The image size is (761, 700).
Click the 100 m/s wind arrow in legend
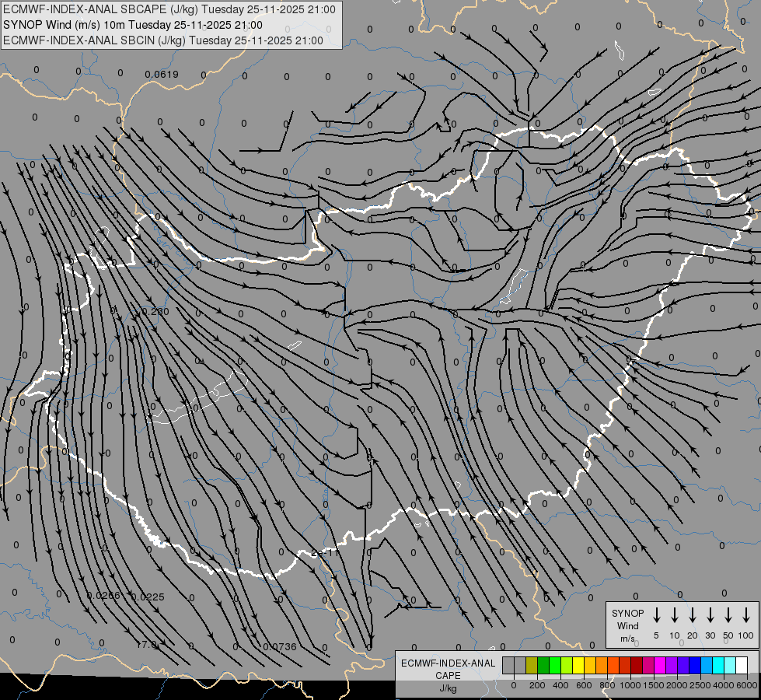pos(746,615)
